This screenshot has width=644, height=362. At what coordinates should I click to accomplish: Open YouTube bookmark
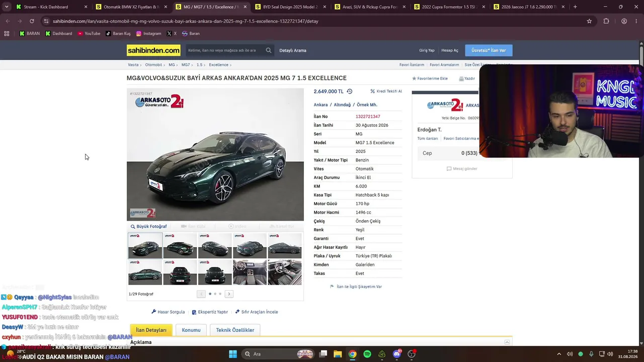click(x=89, y=34)
